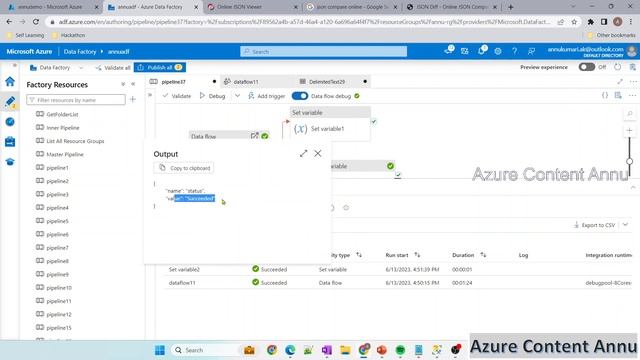This screenshot has width=640, height=360.
Task: Open the Export to CSV dropdown chevron
Action: [x=625, y=225]
